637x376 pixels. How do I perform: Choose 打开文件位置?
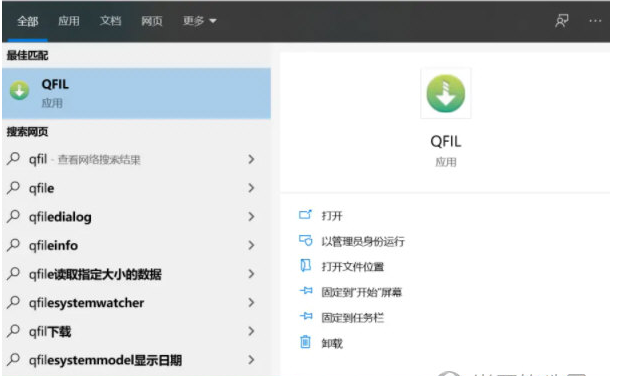coord(353,267)
